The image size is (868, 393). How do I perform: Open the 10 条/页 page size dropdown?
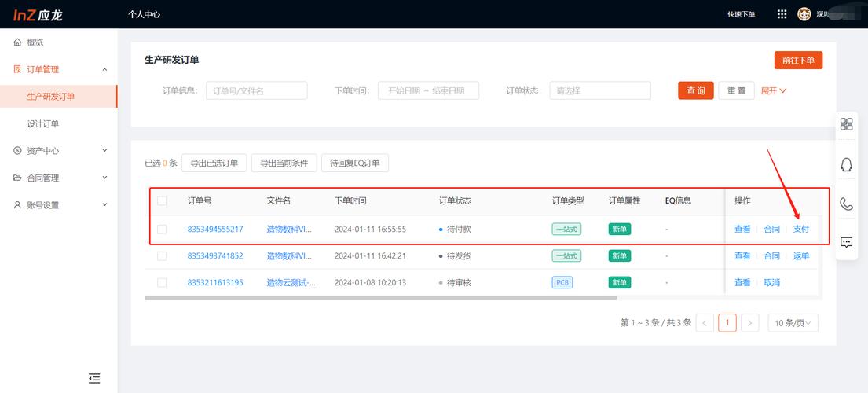click(x=793, y=323)
